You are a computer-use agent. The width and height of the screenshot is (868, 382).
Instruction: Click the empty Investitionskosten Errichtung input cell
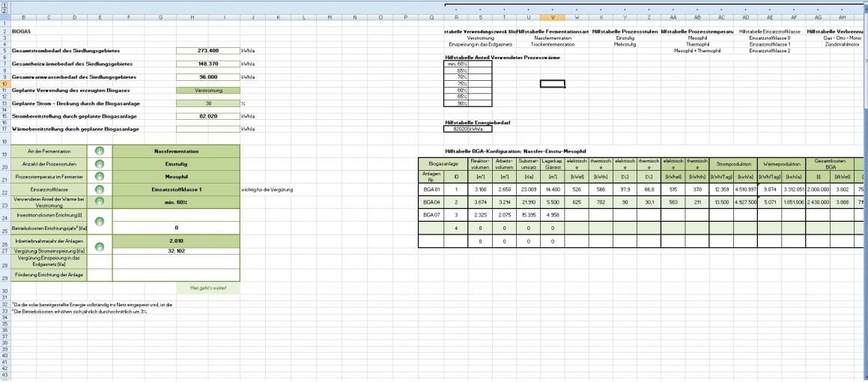(176, 215)
